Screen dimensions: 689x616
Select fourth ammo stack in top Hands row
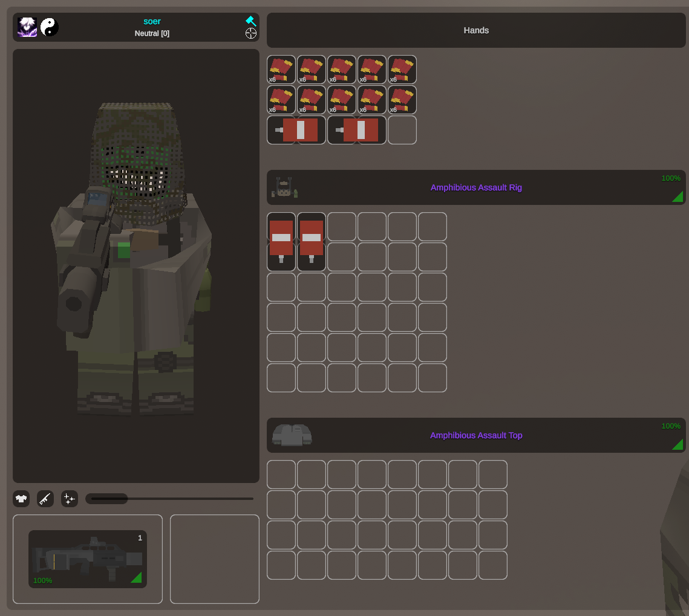click(372, 70)
